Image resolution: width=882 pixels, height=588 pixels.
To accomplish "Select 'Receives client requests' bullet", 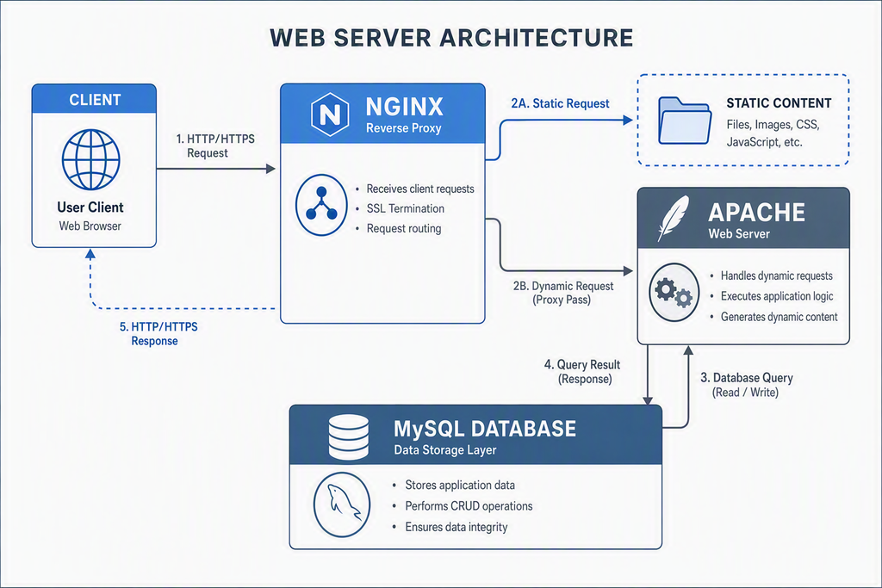I will (x=420, y=189).
